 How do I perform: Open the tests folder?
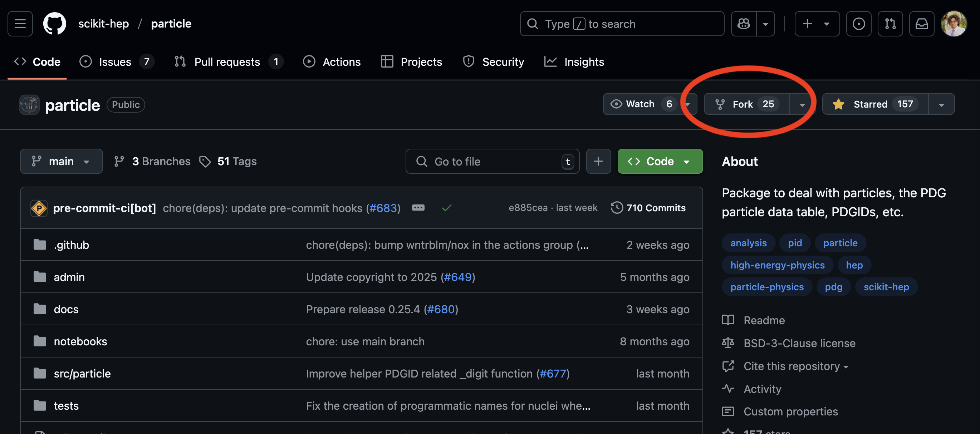coord(66,406)
